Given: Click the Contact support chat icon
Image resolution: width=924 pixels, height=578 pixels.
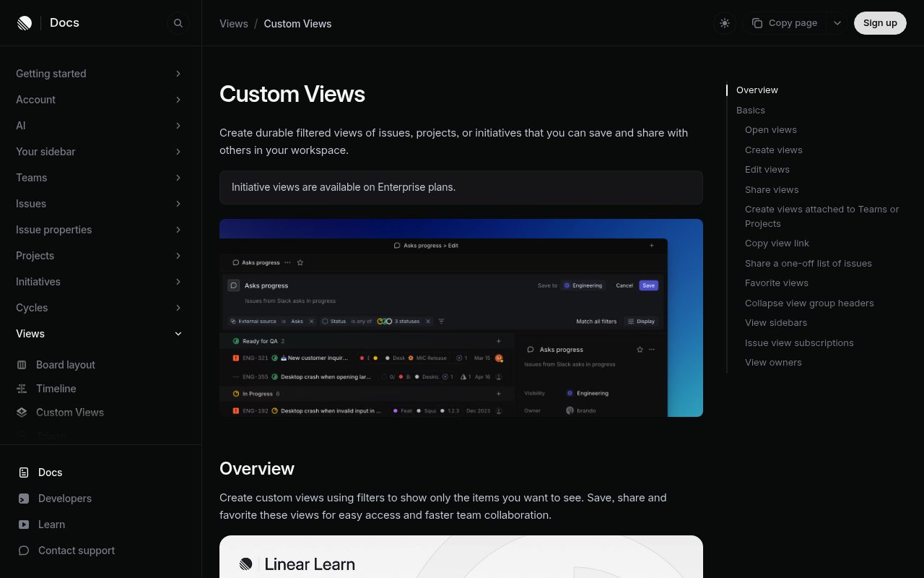Looking at the screenshot, I should (x=24, y=551).
